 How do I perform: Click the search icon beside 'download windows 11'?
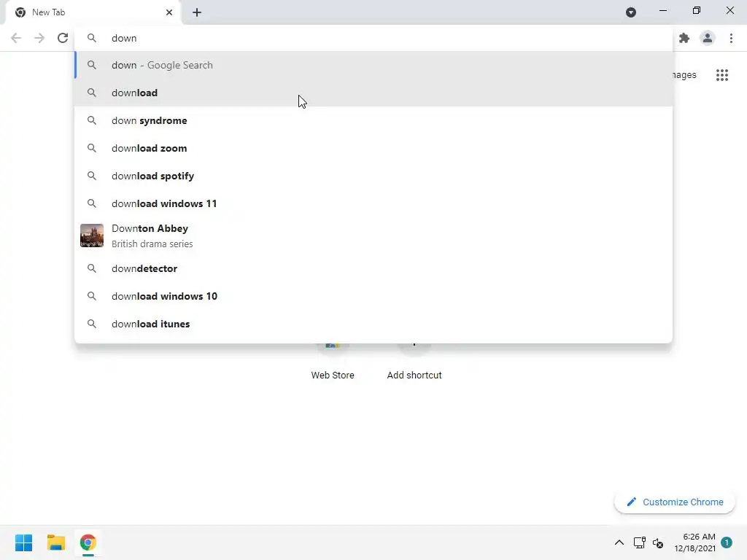click(91, 203)
